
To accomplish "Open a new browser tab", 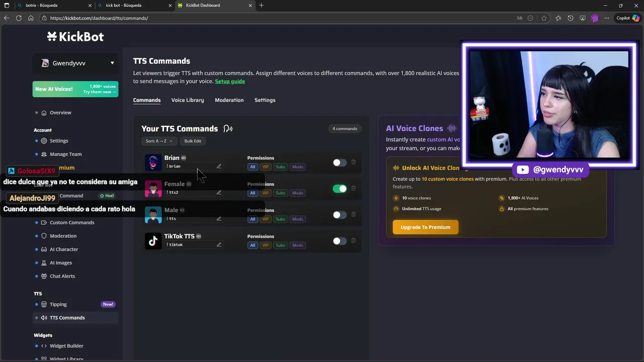I will coord(261,6).
